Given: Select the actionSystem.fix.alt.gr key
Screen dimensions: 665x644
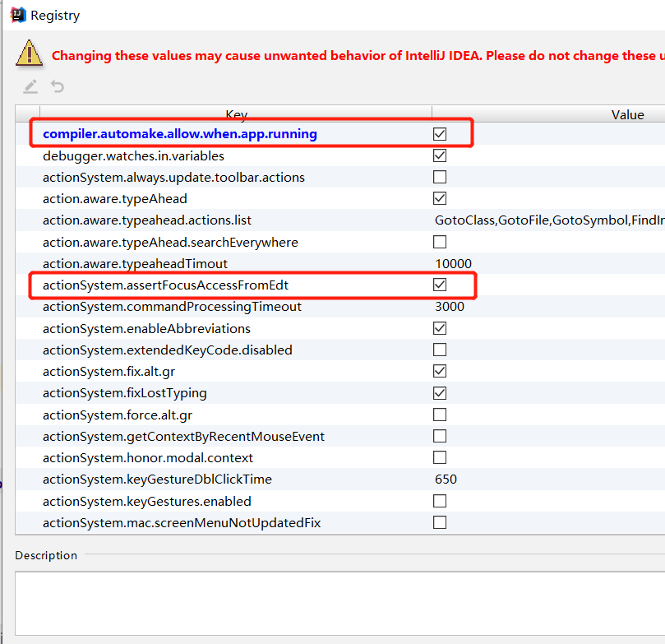Looking at the screenshot, I should point(109,372).
